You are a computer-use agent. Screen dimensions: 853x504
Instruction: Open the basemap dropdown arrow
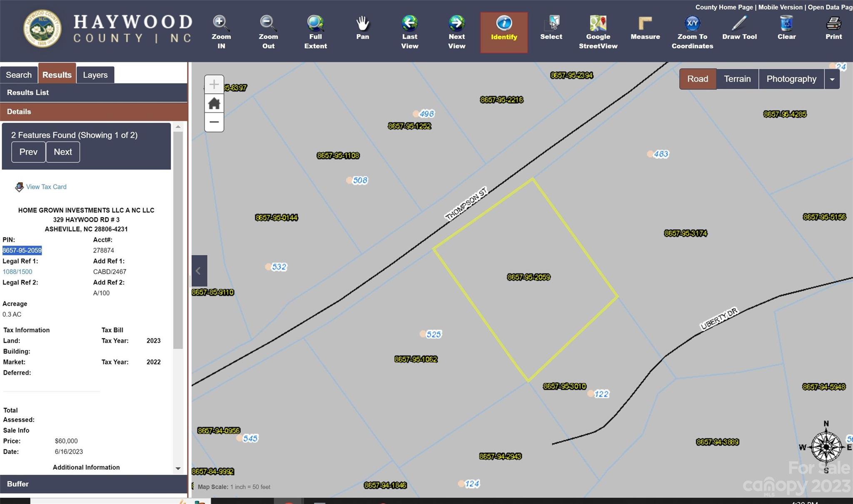832,79
